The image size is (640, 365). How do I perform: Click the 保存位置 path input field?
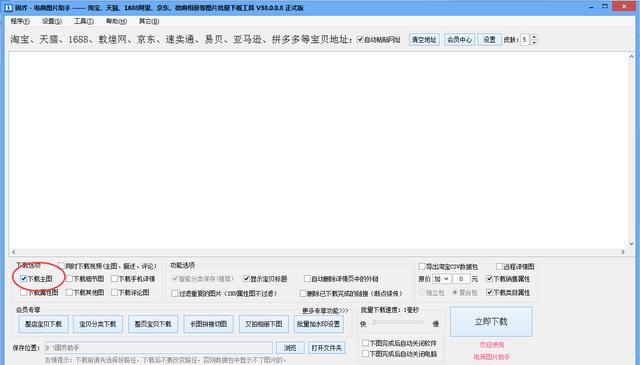tap(158, 348)
